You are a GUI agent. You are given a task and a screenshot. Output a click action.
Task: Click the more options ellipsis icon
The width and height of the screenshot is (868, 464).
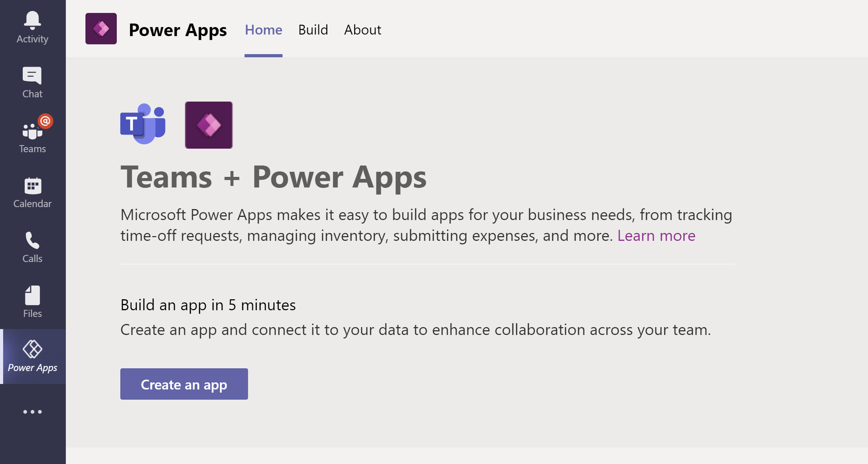coord(32,412)
